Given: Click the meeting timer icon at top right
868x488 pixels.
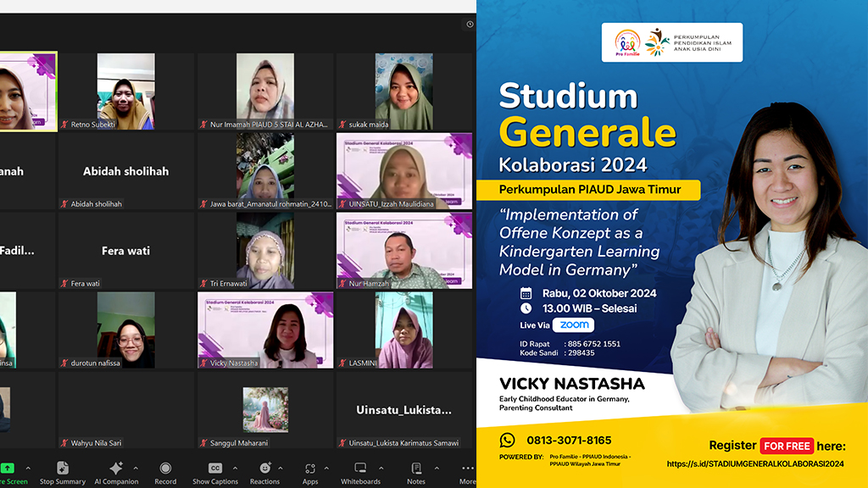Looking at the screenshot, I should (470, 25).
